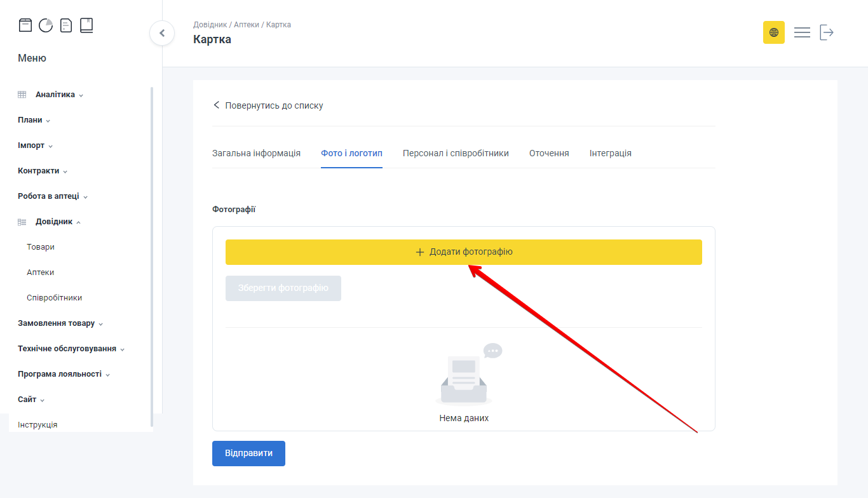Expand the Аналітика menu section
The image size is (868, 498).
point(55,95)
